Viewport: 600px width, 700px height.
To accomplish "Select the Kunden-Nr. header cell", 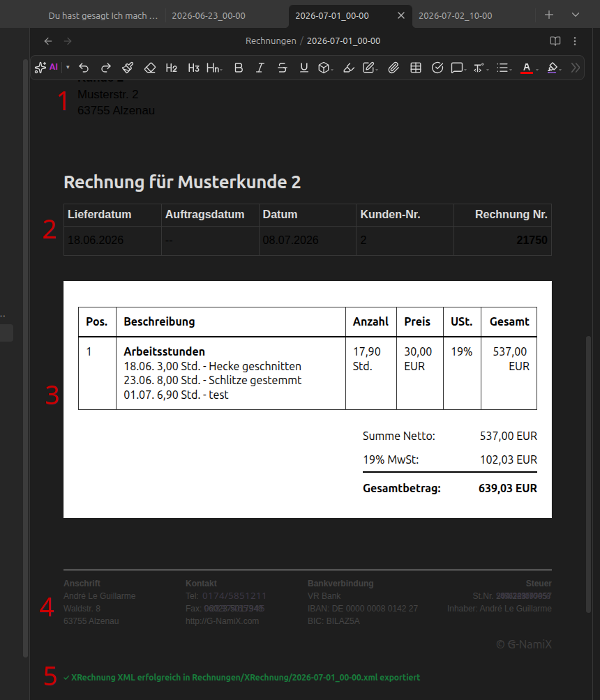I will coord(405,215).
